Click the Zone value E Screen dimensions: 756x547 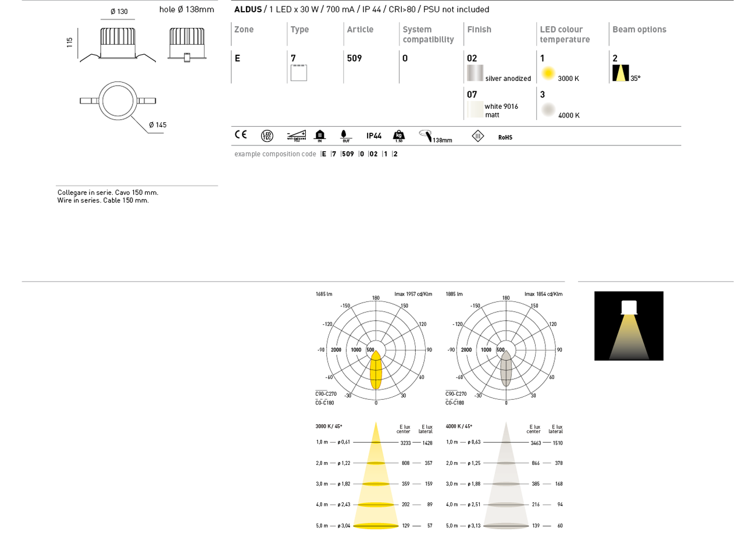point(237,58)
